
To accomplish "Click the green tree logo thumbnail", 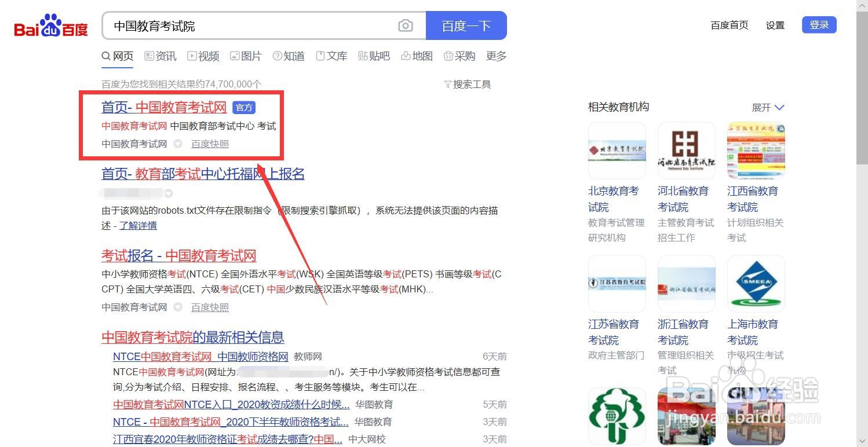I will pos(617,416).
